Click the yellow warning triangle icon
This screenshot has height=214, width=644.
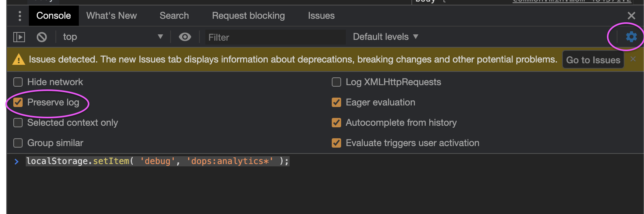18,59
